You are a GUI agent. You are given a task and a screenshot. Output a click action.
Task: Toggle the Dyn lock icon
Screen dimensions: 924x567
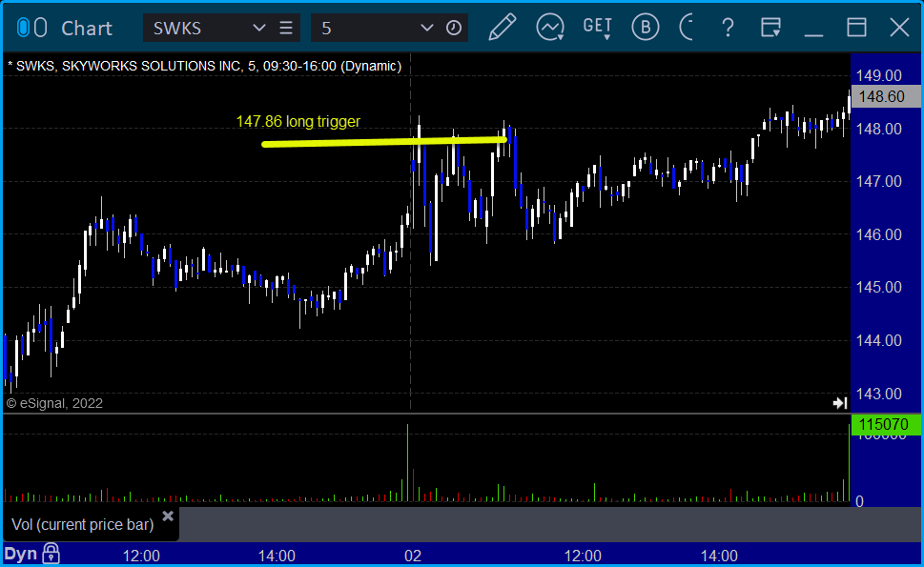51,554
